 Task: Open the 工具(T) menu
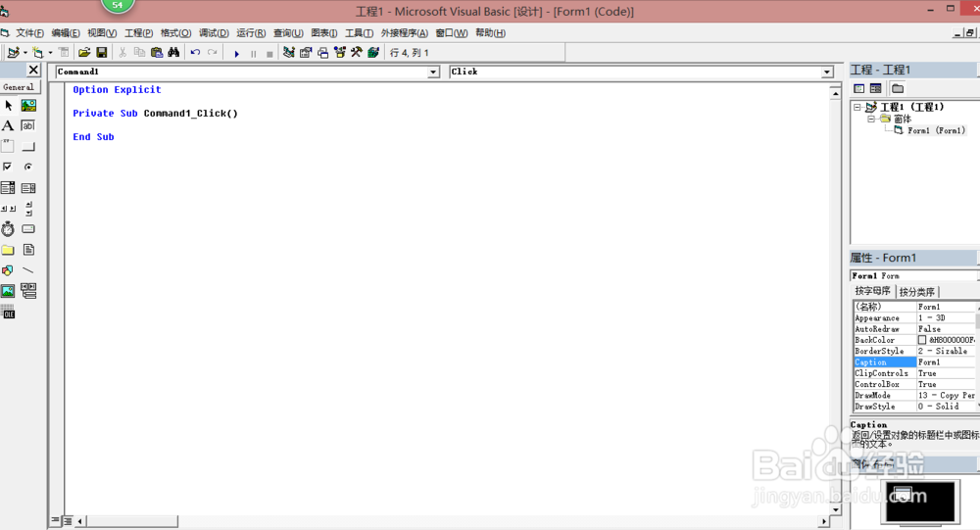tap(359, 33)
